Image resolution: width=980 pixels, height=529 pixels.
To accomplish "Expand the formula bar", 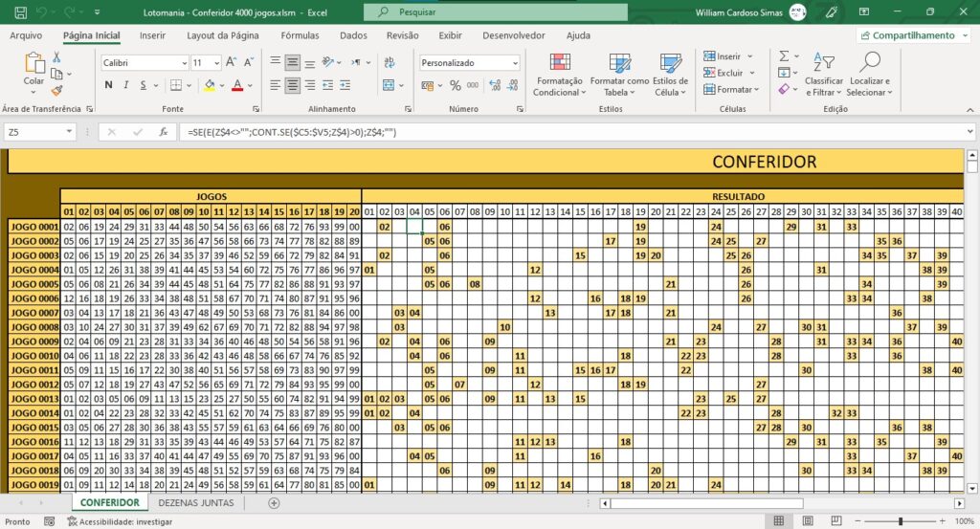I will [970, 132].
